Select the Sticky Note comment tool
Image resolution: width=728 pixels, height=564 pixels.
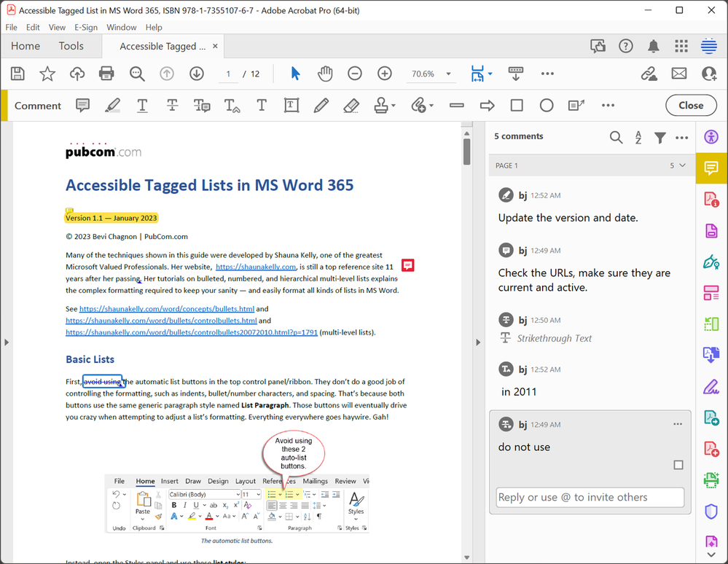(83, 106)
